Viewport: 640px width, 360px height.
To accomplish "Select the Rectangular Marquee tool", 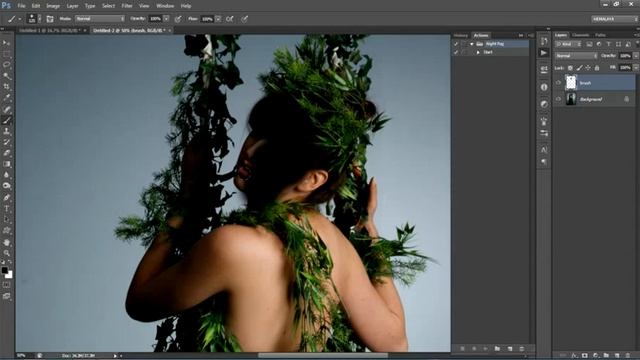I will [7, 54].
